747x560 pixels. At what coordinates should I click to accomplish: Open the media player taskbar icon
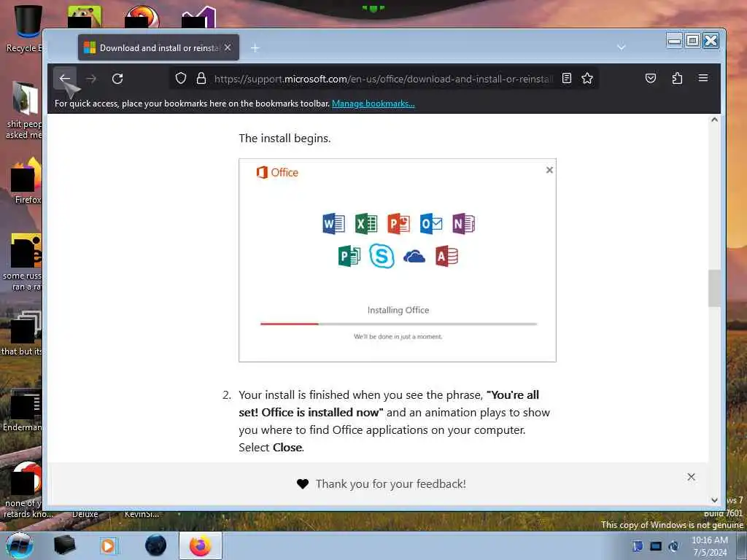pos(109,545)
